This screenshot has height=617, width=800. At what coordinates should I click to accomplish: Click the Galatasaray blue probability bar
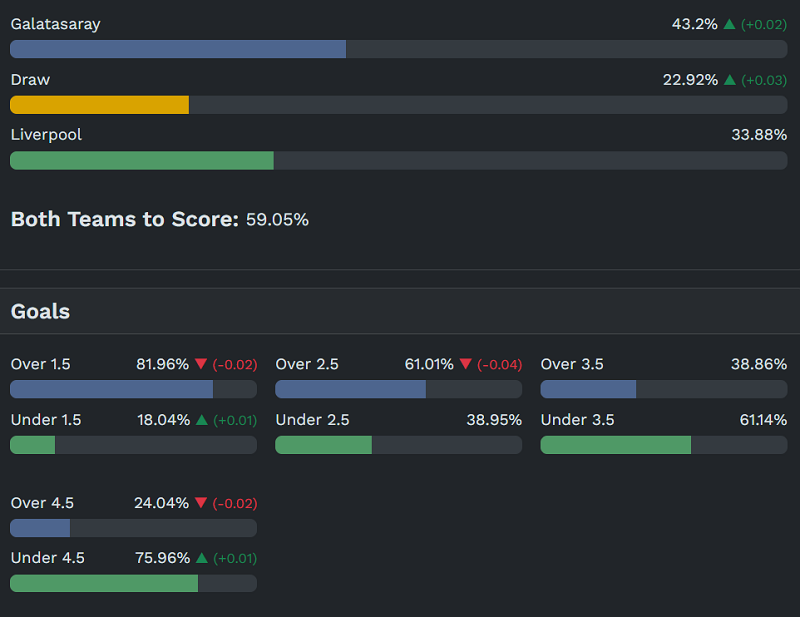(x=178, y=49)
